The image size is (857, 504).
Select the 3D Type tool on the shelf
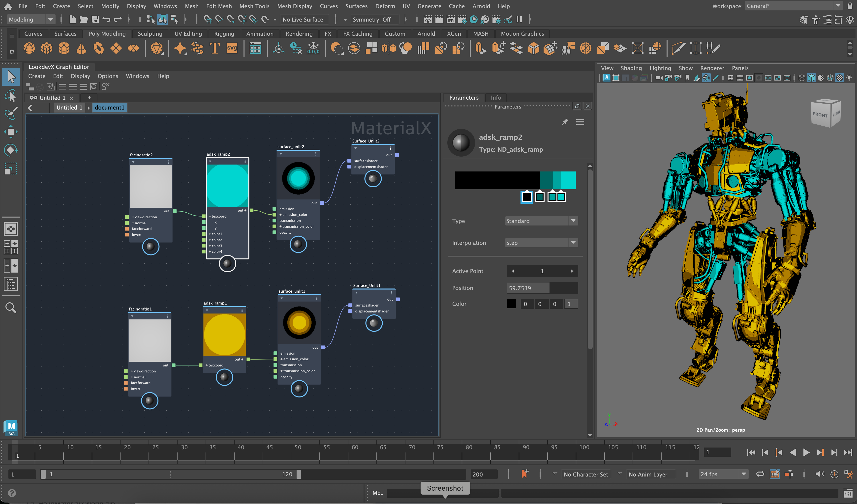pyautogui.click(x=214, y=48)
